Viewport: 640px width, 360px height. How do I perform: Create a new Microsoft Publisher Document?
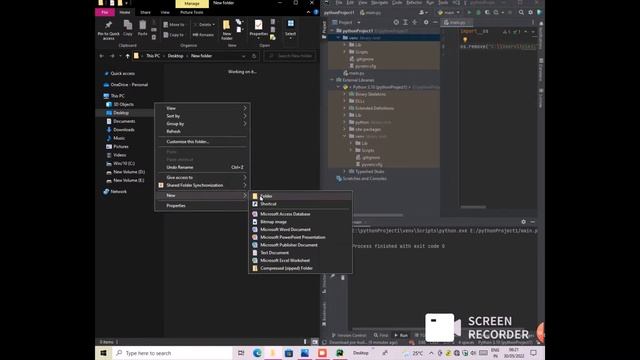tap(300, 245)
